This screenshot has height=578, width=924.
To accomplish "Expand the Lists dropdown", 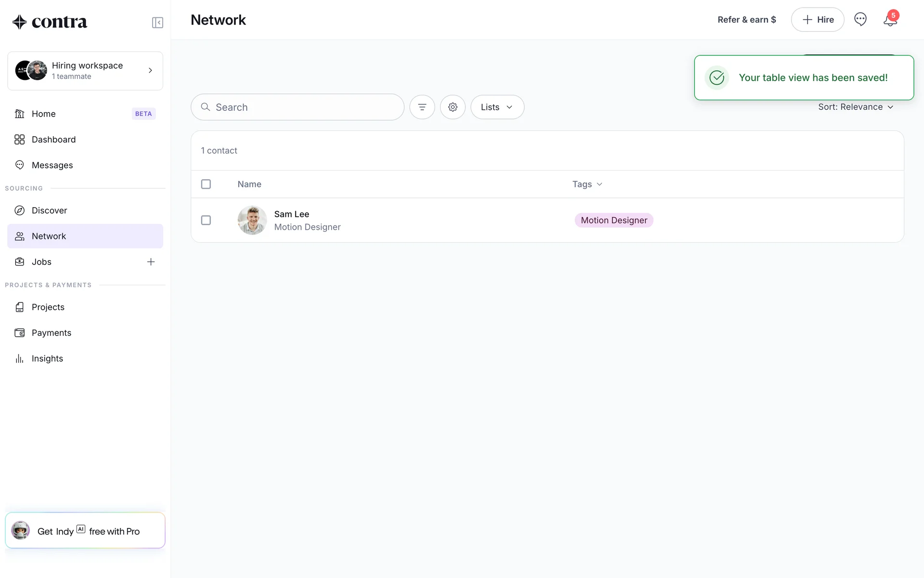I will tap(497, 107).
